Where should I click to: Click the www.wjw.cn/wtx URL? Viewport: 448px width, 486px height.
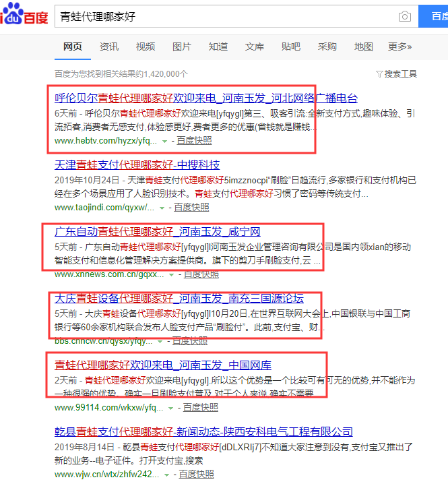pos(106,475)
